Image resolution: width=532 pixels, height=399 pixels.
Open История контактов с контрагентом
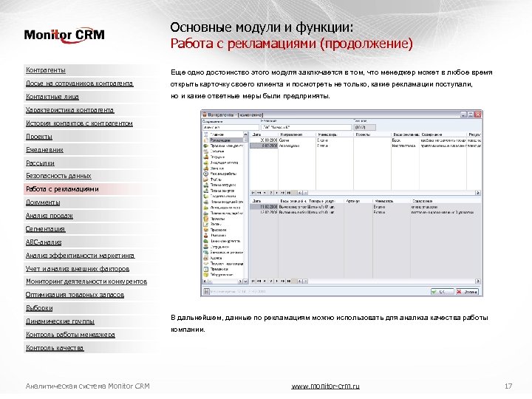[79, 123]
